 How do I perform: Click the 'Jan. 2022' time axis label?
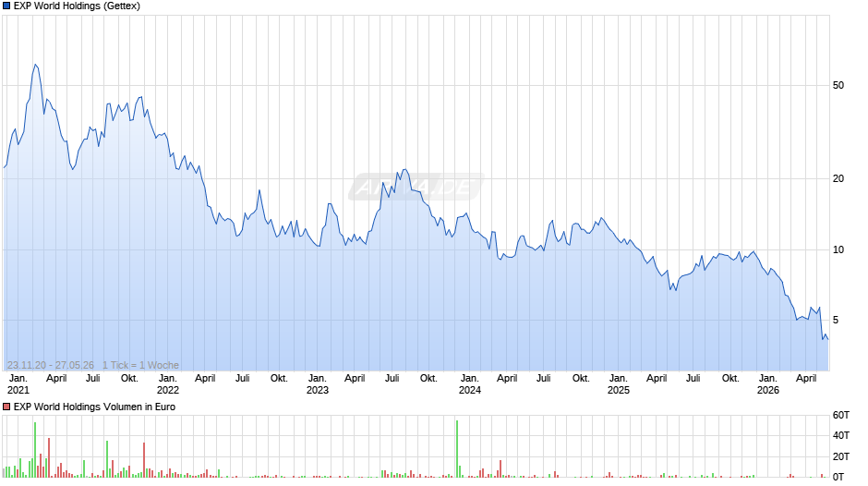click(168, 384)
